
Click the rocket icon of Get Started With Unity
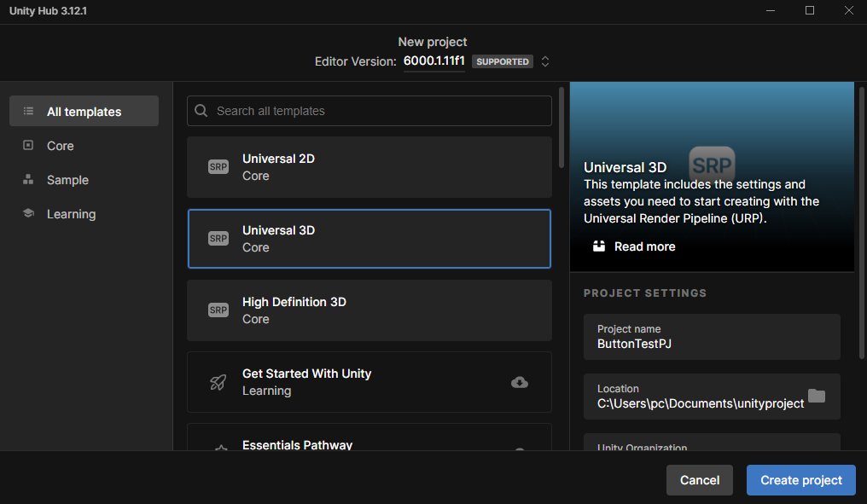click(x=218, y=382)
